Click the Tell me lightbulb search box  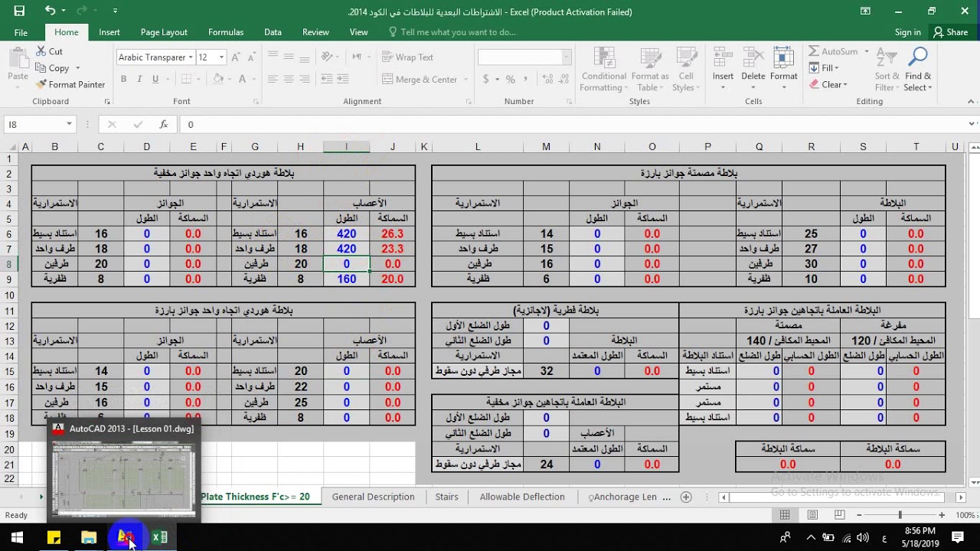(x=452, y=32)
